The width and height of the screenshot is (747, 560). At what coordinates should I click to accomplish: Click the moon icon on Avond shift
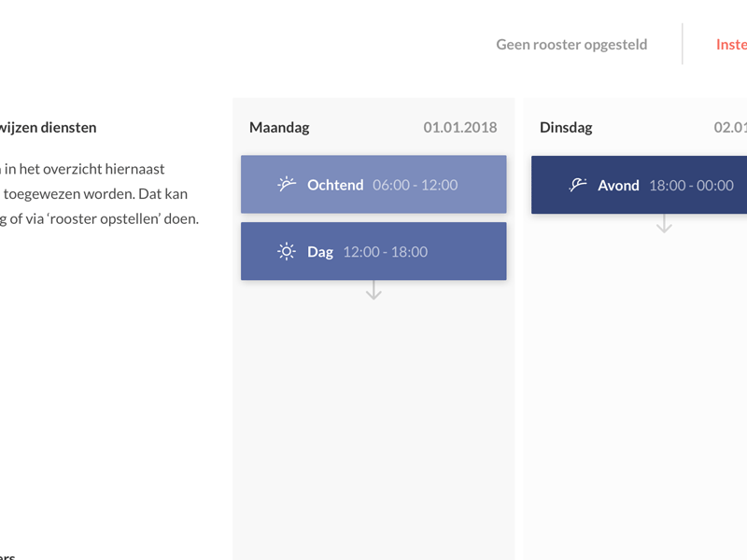coord(577,185)
